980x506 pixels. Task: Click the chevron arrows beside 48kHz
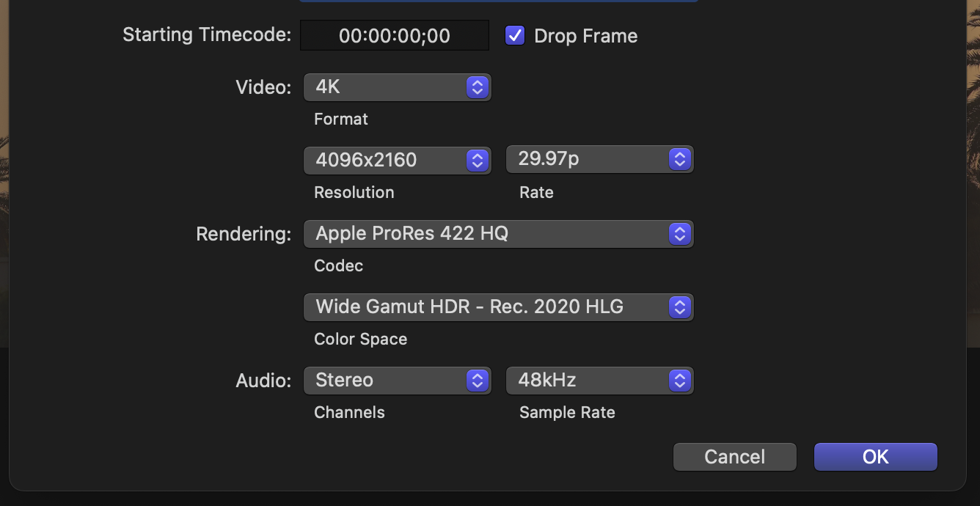pyautogui.click(x=680, y=381)
